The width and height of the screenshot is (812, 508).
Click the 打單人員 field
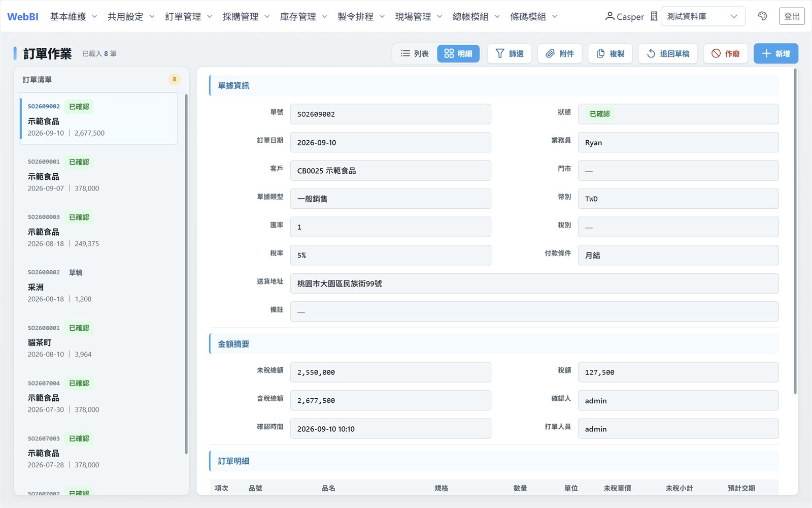point(678,429)
